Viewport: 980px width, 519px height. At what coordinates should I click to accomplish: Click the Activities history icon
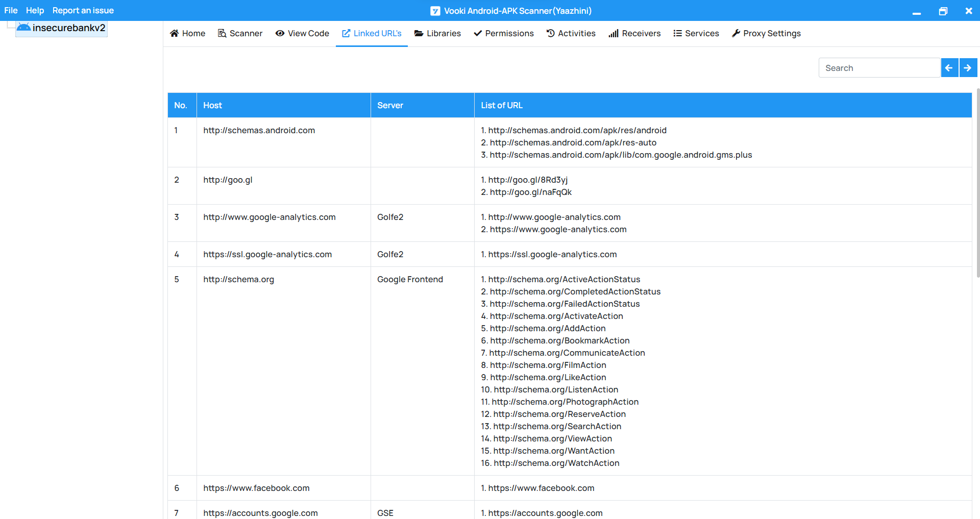coord(550,33)
